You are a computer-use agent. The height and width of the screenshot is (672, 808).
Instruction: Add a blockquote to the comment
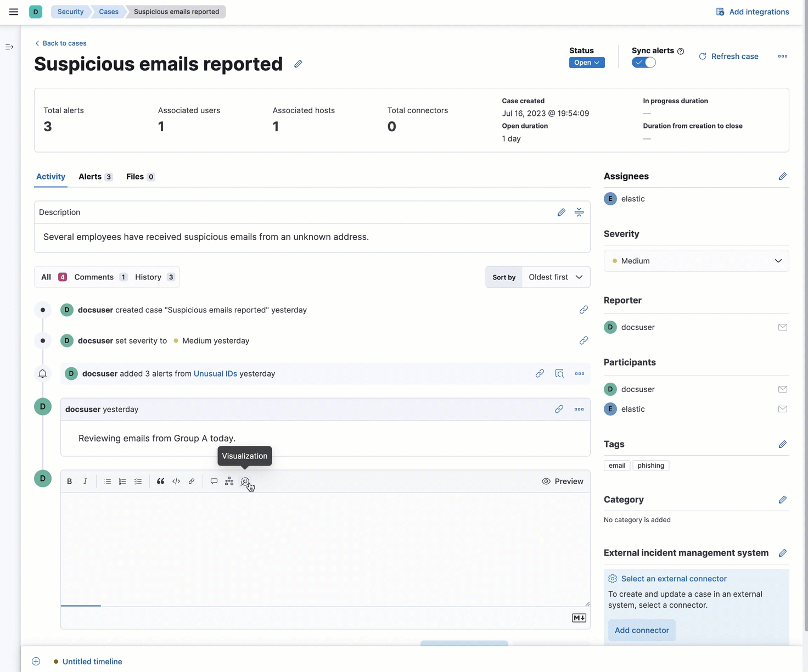coord(160,481)
